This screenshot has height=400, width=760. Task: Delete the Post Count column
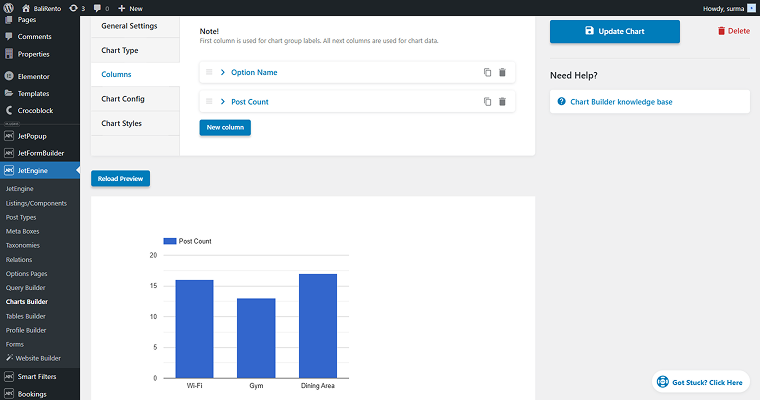point(502,101)
